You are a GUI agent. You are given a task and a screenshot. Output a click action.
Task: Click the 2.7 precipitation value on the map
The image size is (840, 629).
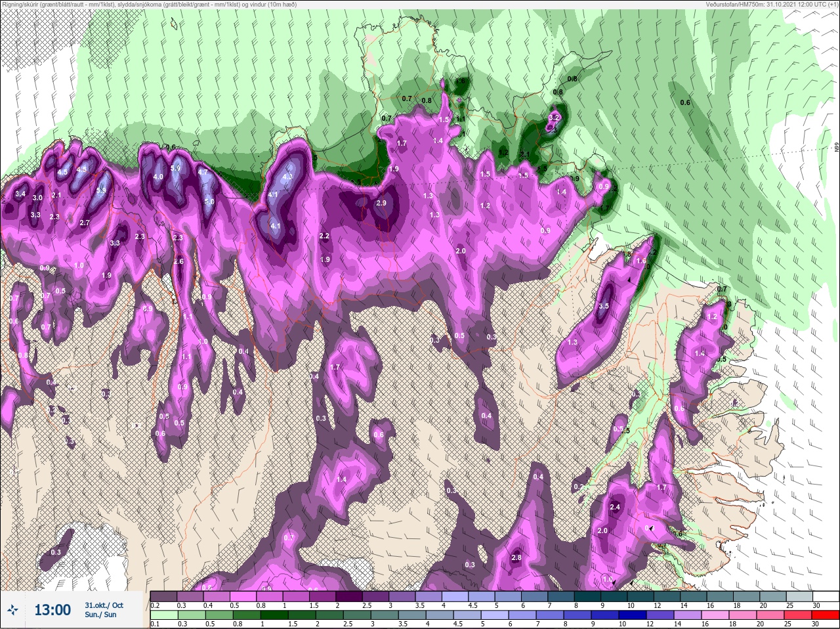pos(84,223)
